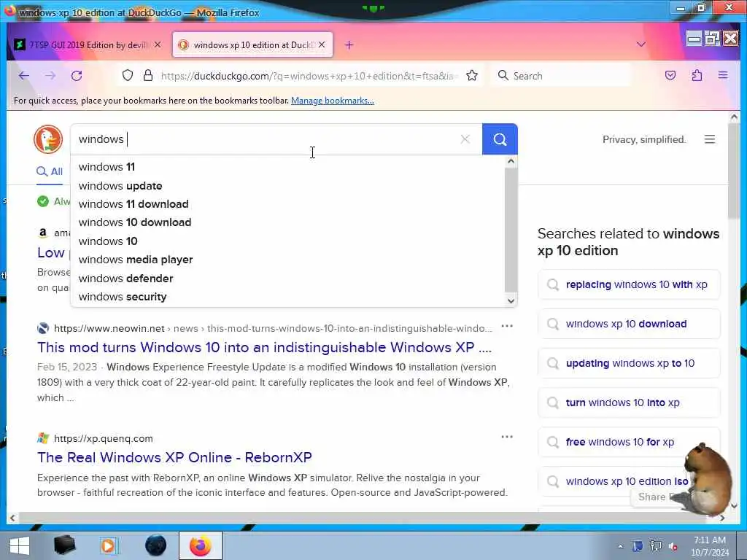Search related 'turn windows 10 into xp'
The height and width of the screenshot is (560, 747).
click(629, 402)
